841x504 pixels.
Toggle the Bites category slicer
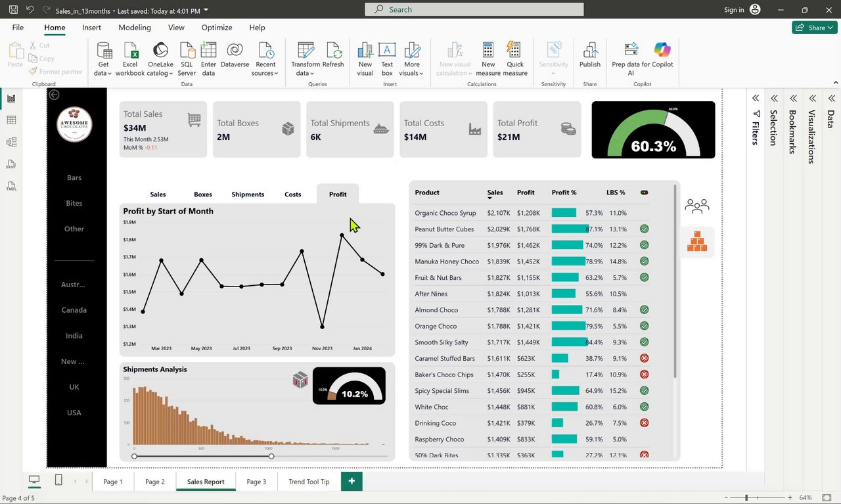pos(74,203)
